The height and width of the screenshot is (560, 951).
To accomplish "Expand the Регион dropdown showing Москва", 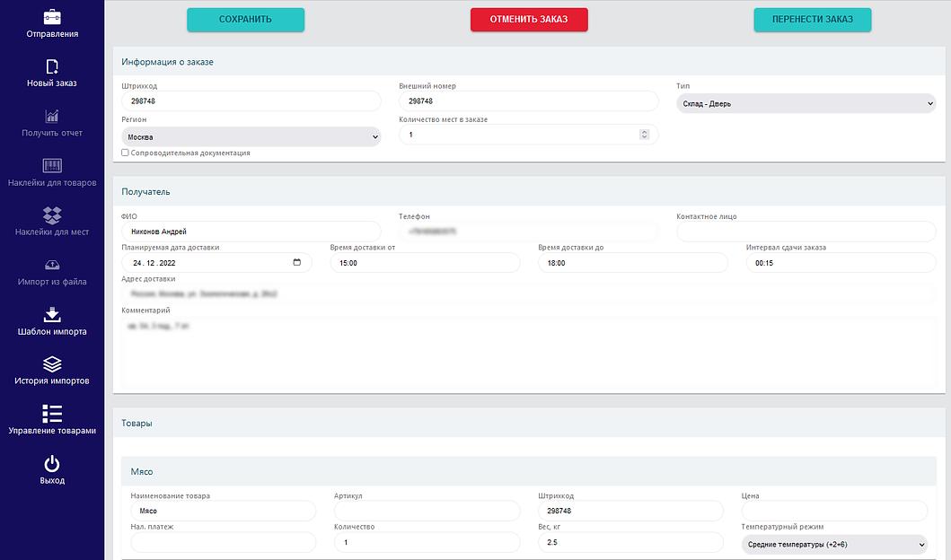I will click(251, 137).
